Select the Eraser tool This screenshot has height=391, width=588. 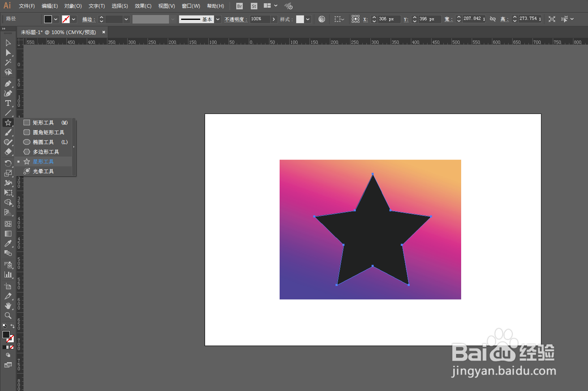[x=8, y=152]
